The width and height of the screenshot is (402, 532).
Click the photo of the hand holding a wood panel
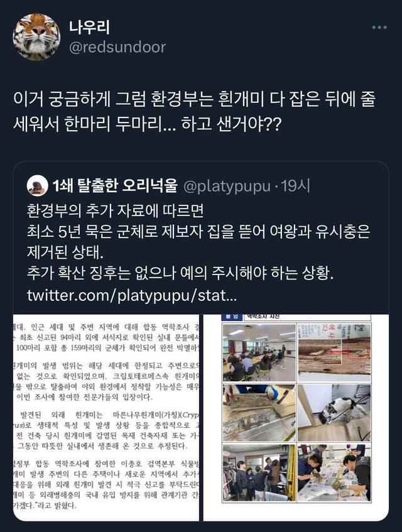click(259, 413)
